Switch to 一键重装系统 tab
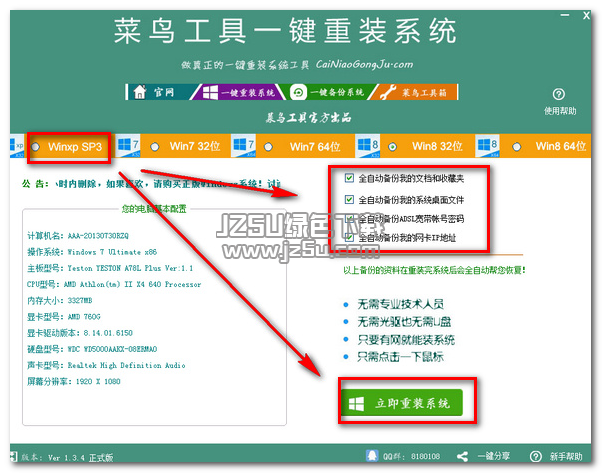Image resolution: width=602 pixels, height=473 pixels. pyautogui.click(x=238, y=92)
